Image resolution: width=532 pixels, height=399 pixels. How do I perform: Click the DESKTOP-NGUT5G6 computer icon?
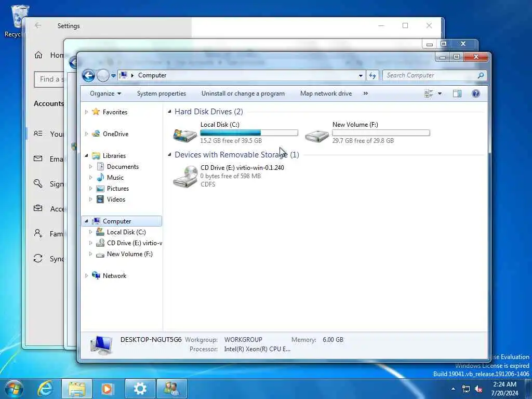pos(101,345)
